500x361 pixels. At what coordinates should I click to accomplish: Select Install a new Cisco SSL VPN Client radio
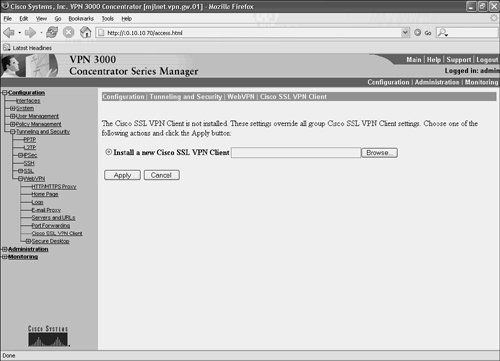[x=108, y=152]
